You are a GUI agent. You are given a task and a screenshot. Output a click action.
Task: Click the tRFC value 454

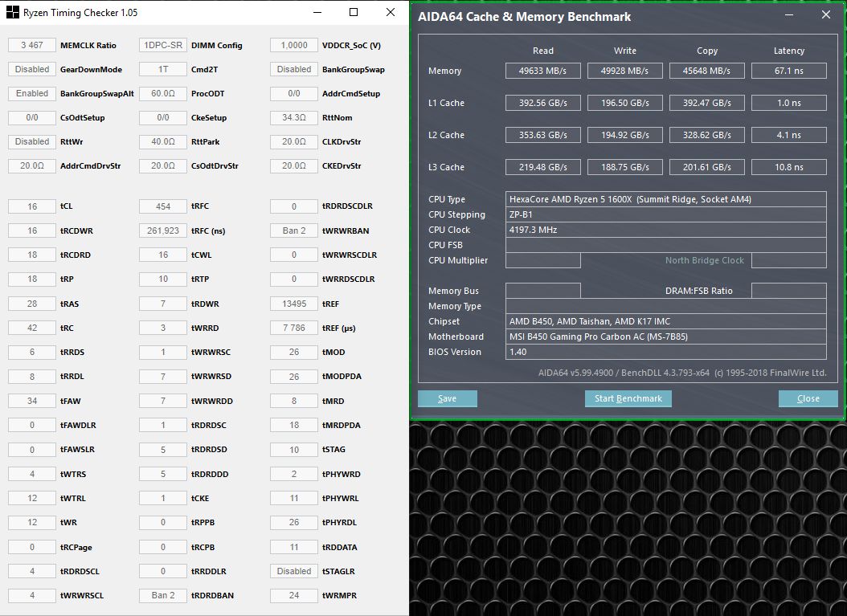(162, 206)
